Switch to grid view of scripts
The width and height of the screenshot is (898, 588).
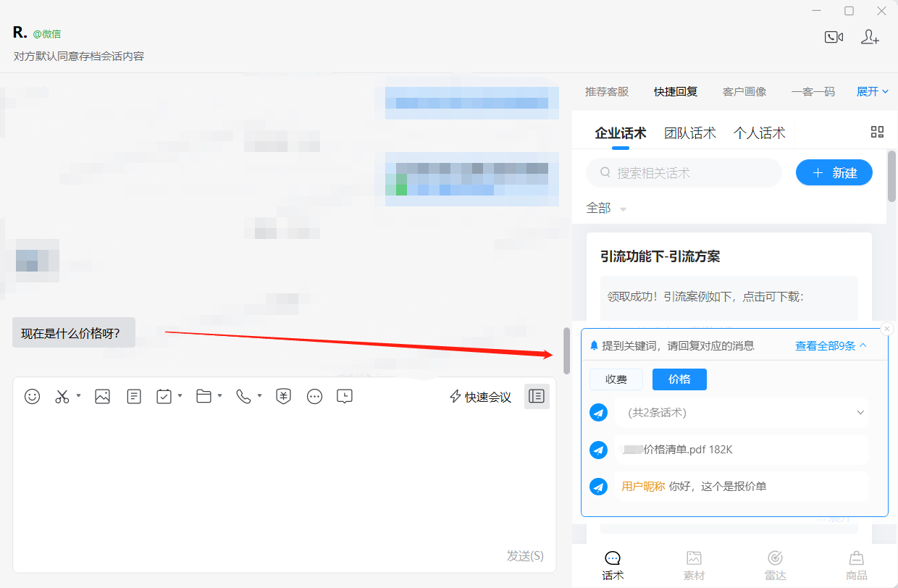(877, 132)
